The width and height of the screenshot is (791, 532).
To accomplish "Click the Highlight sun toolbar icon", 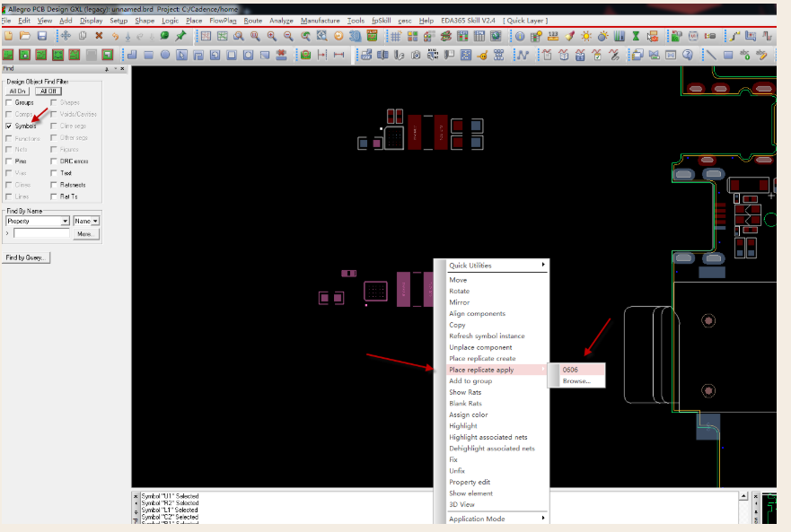I will point(586,36).
